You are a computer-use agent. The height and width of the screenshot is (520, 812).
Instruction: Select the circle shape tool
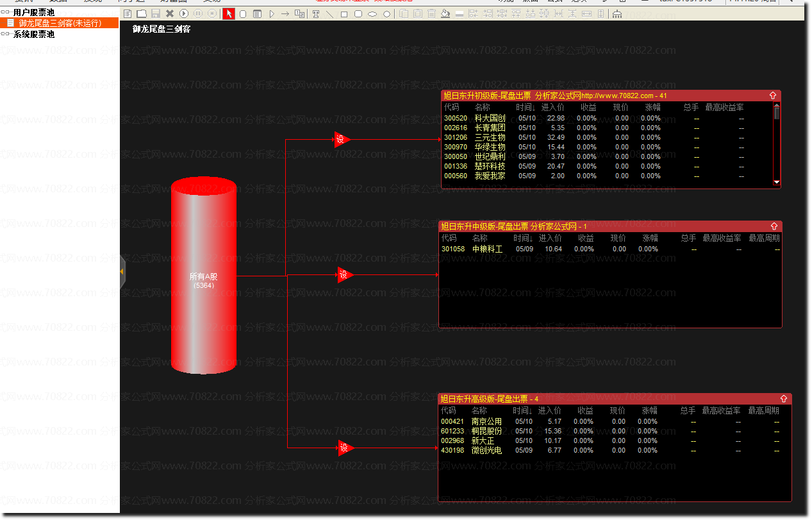click(x=386, y=13)
